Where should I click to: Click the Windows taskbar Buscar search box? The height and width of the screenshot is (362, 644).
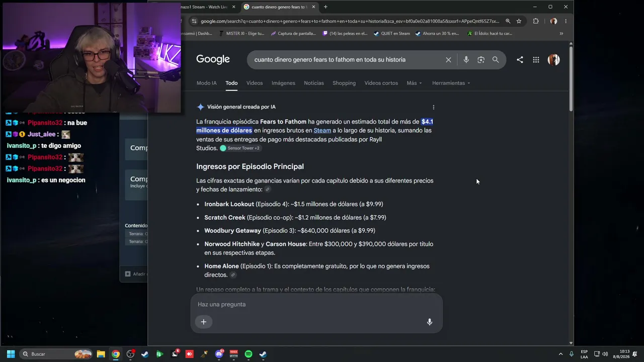coord(56,354)
